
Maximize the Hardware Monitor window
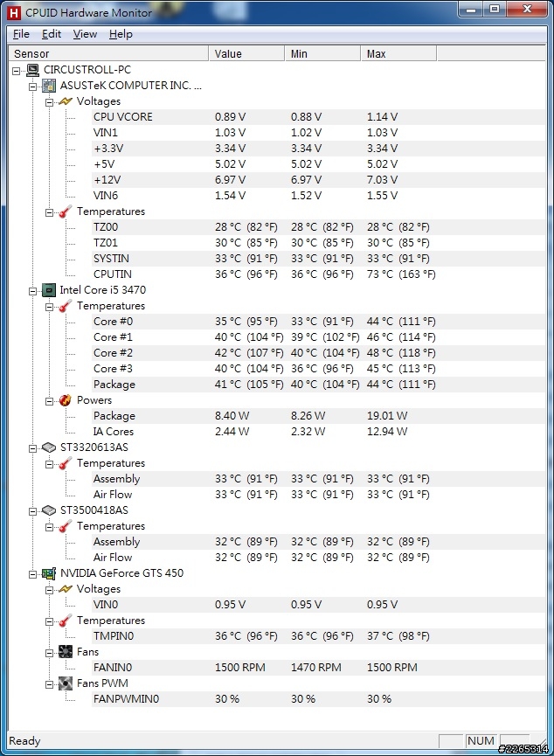pos(495,9)
